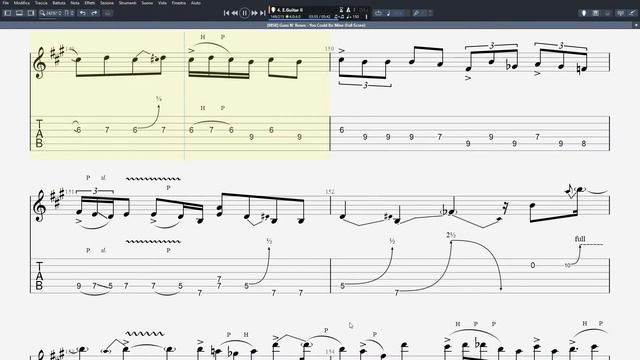Open the Suono menu
The image size is (640, 360).
[147, 3]
